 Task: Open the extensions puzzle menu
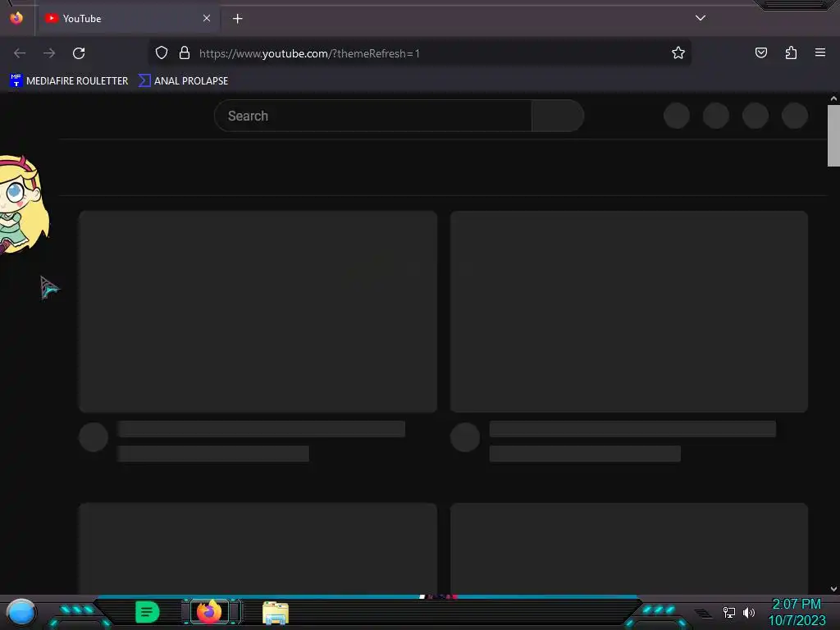coord(791,52)
